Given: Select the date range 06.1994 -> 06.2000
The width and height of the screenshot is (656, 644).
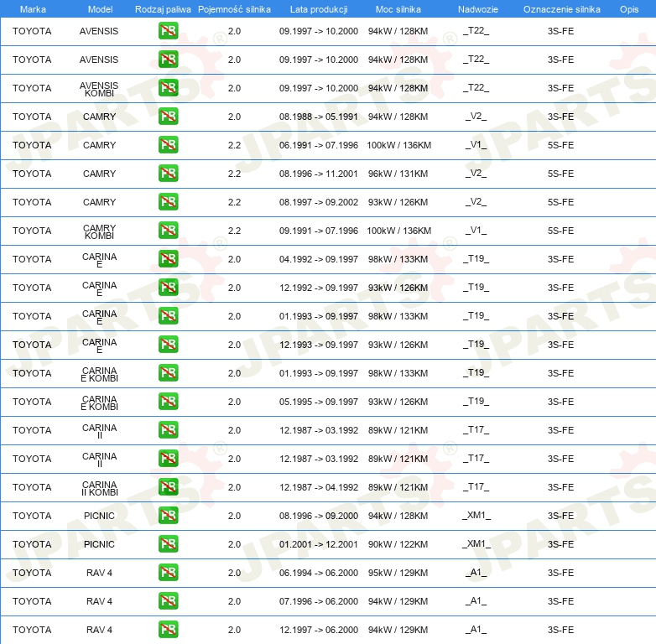Looking at the screenshot, I should point(319,573).
